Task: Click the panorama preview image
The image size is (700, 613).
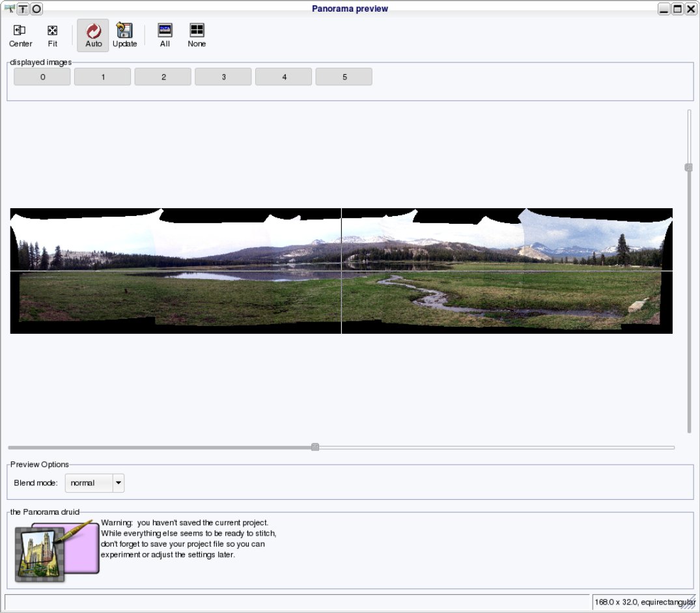Action: 341,271
